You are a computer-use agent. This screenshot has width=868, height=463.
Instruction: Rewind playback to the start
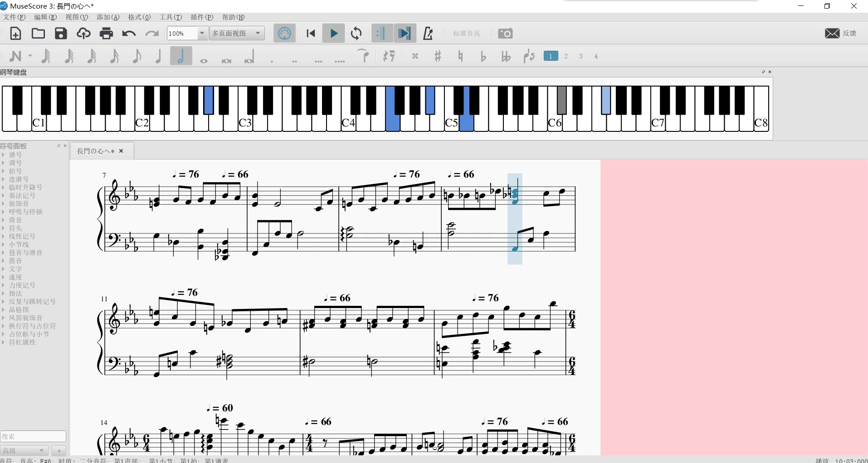click(x=311, y=34)
